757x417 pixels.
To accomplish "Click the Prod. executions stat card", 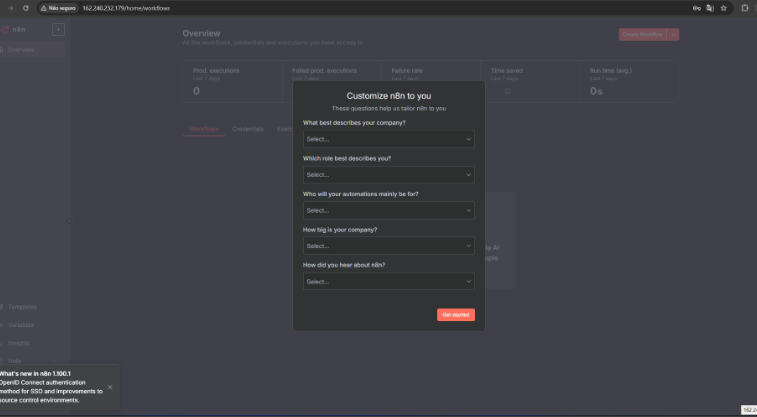I will [233, 81].
